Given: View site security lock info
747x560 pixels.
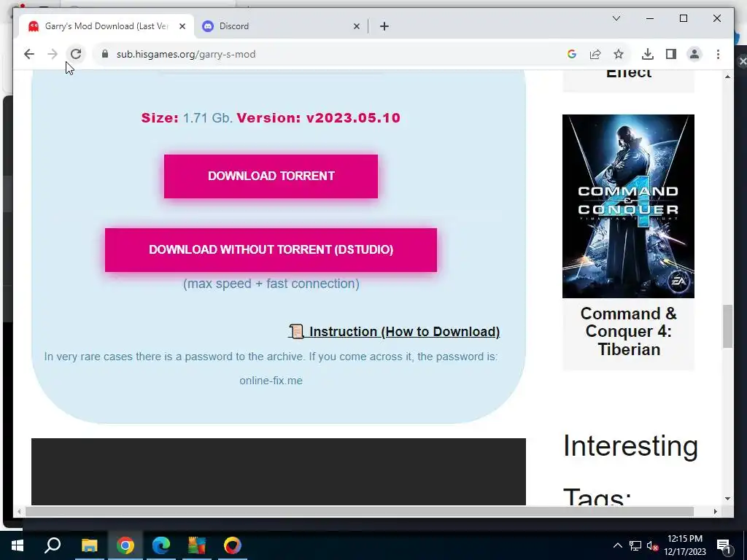Looking at the screenshot, I should 105,54.
